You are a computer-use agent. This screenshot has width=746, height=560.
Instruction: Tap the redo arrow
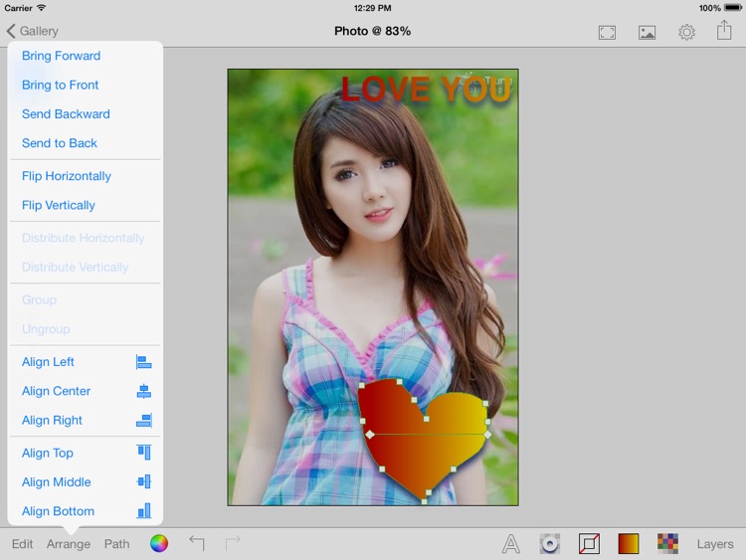pyautogui.click(x=233, y=542)
